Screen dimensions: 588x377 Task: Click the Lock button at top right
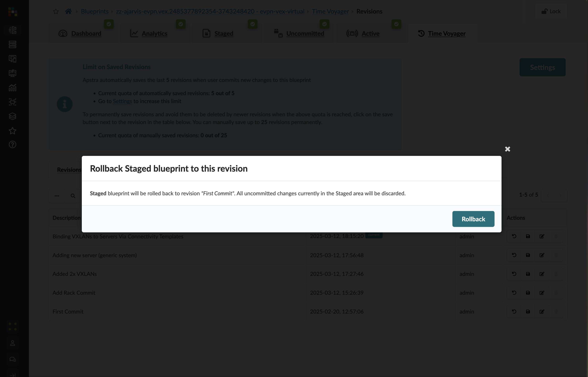tap(551, 11)
